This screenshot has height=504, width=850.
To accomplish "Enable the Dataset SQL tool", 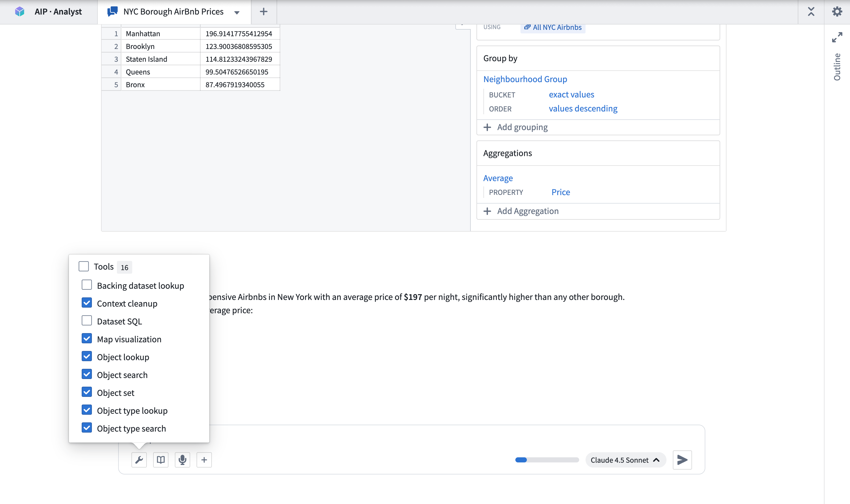I will [87, 320].
